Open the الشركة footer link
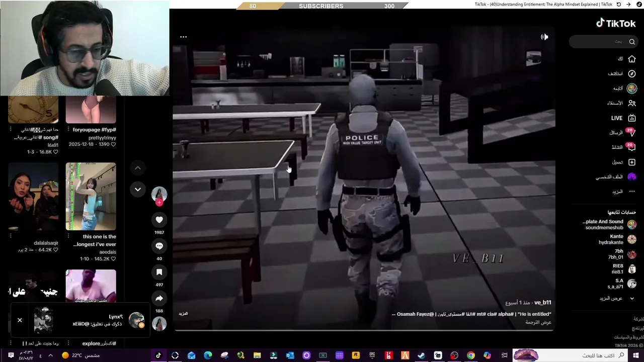644x362 pixels. point(638,319)
